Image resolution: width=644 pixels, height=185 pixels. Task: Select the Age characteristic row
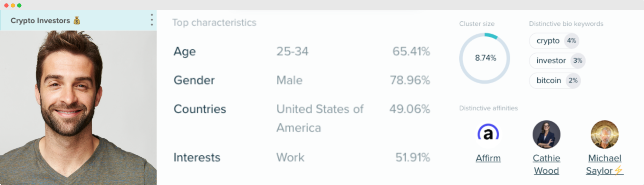point(302,51)
